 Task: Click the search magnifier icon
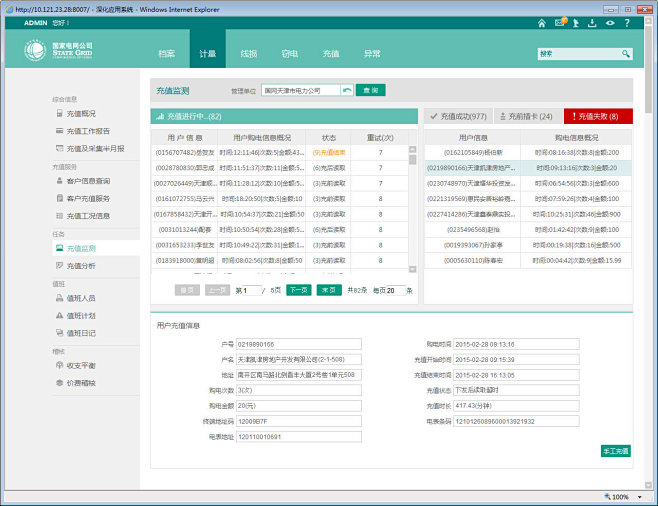(626, 54)
